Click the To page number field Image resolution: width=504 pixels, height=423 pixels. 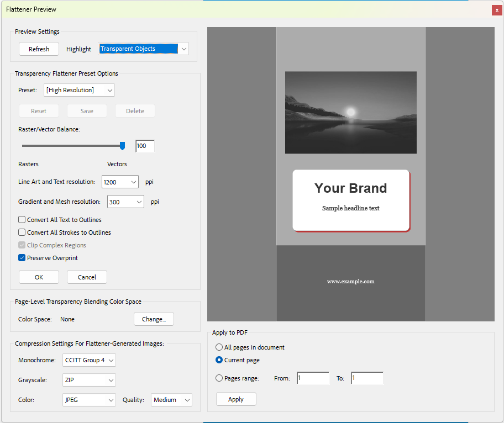[x=367, y=378]
